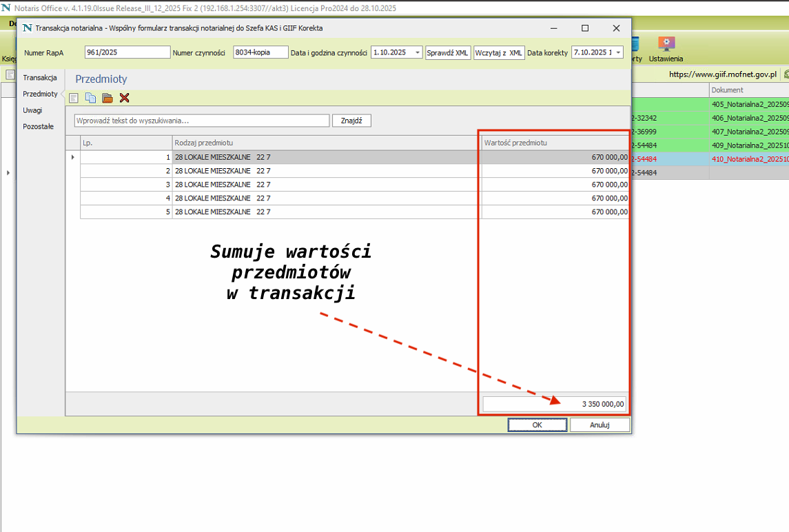
Task: Confirm the dialog with OK
Action: tap(537, 425)
